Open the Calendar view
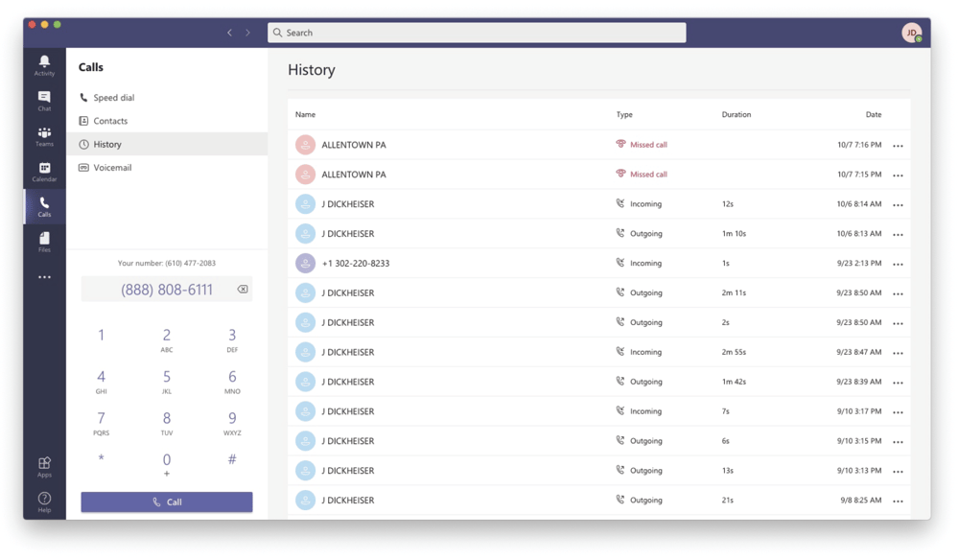This screenshot has width=959, height=560. point(44,172)
